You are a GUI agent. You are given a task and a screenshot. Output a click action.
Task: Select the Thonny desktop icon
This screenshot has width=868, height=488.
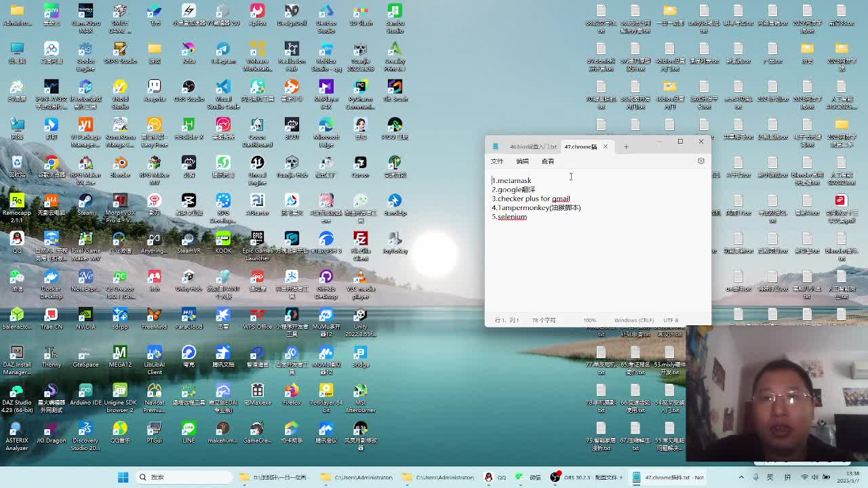tap(51, 357)
